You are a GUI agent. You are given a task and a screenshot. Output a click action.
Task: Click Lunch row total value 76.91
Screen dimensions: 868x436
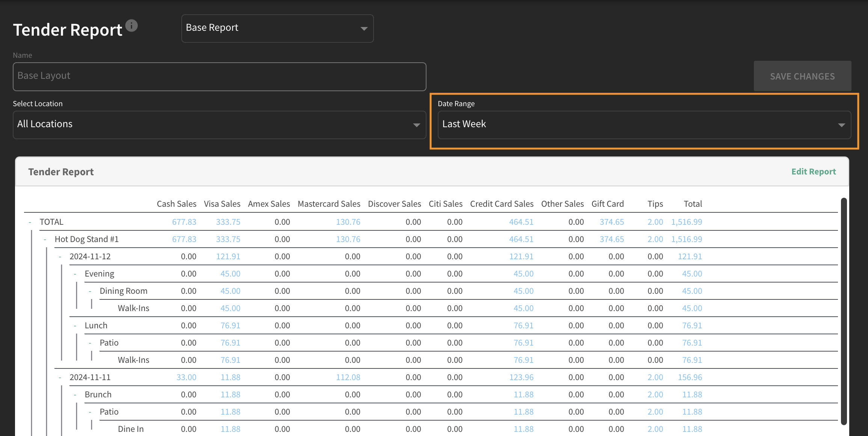692,326
